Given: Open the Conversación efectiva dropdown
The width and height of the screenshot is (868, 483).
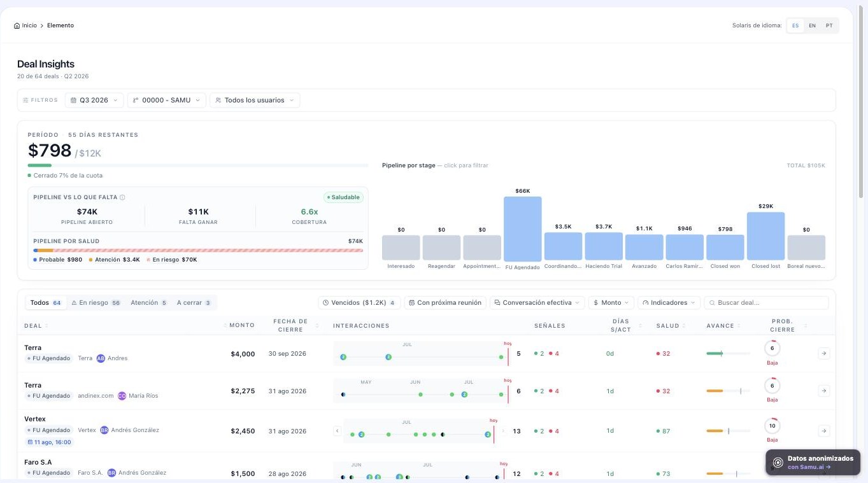Looking at the screenshot, I should click(537, 303).
